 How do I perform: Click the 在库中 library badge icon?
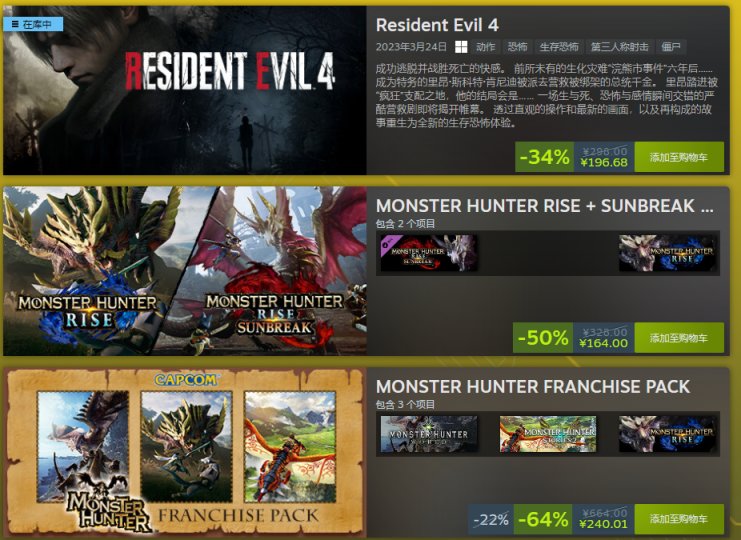pos(15,24)
